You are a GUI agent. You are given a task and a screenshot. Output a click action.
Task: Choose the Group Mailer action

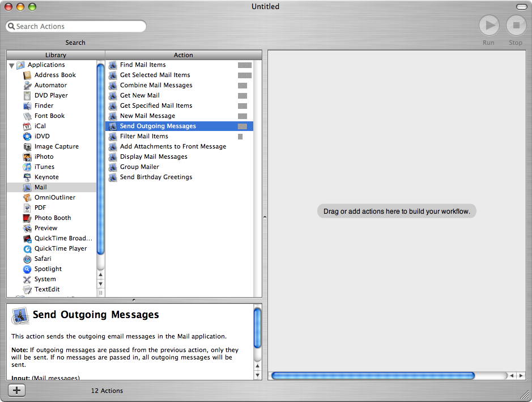tap(180, 167)
